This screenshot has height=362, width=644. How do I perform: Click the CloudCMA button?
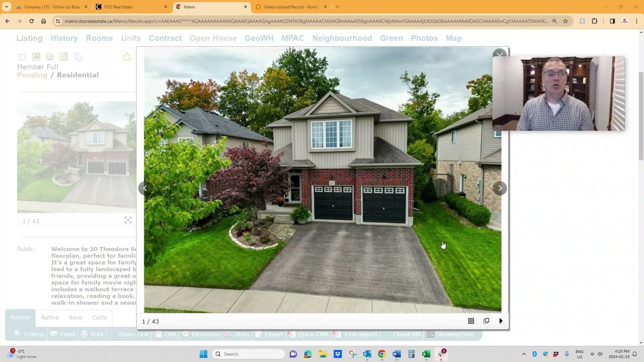(x=407, y=334)
